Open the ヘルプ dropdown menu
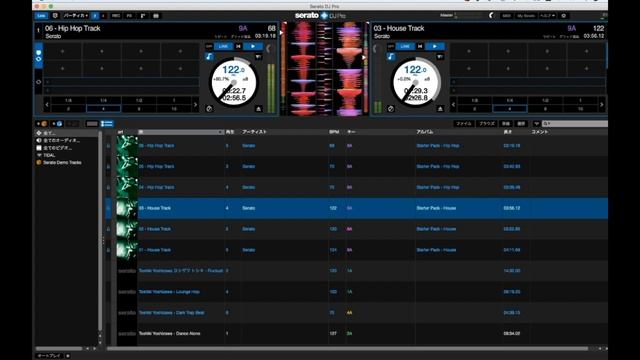The height and width of the screenshot is (360, 640). click(547, 16)
